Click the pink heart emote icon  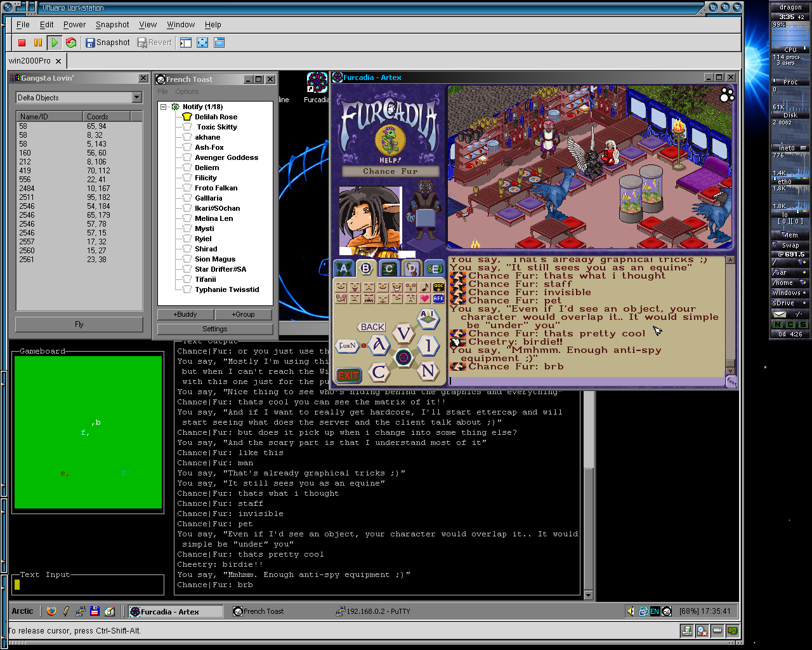point(424,298)
